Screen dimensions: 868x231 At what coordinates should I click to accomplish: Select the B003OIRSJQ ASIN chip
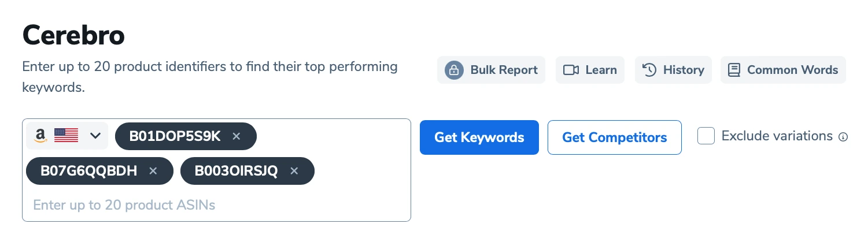click(236, 171)
